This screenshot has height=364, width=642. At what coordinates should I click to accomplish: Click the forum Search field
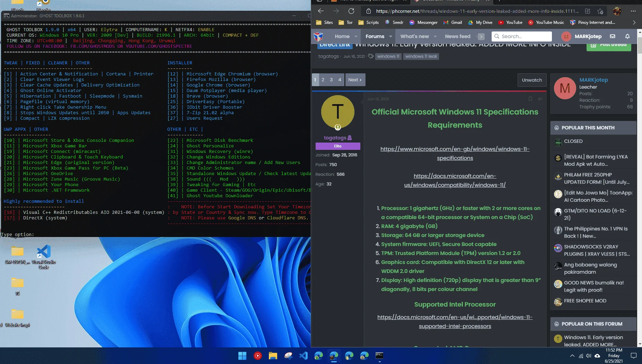click(x=521, y=36)
